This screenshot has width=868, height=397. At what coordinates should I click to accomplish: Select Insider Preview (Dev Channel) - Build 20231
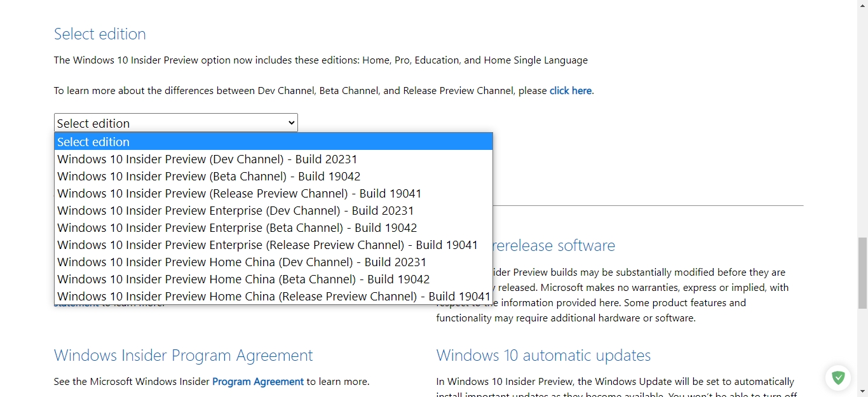tap(273, 159)
